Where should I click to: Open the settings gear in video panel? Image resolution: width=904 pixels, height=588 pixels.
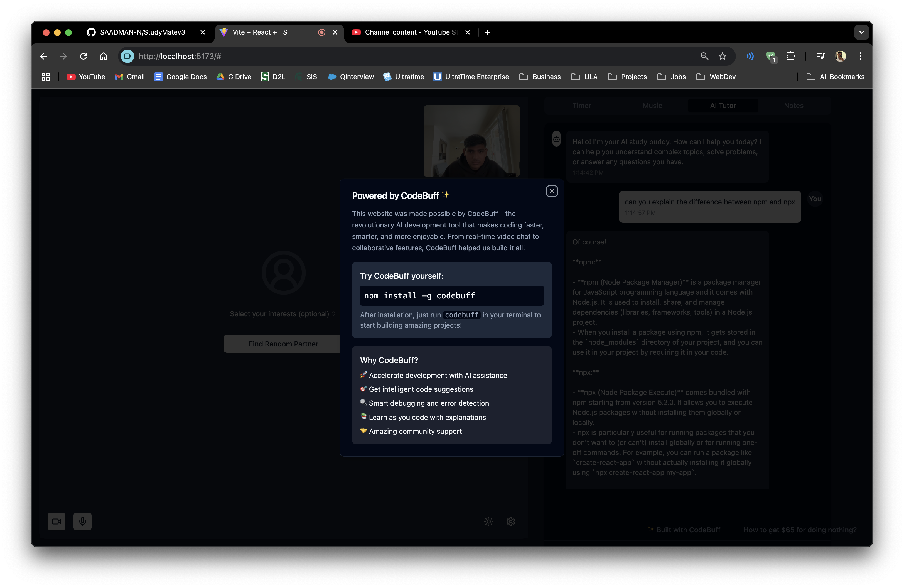510,521
